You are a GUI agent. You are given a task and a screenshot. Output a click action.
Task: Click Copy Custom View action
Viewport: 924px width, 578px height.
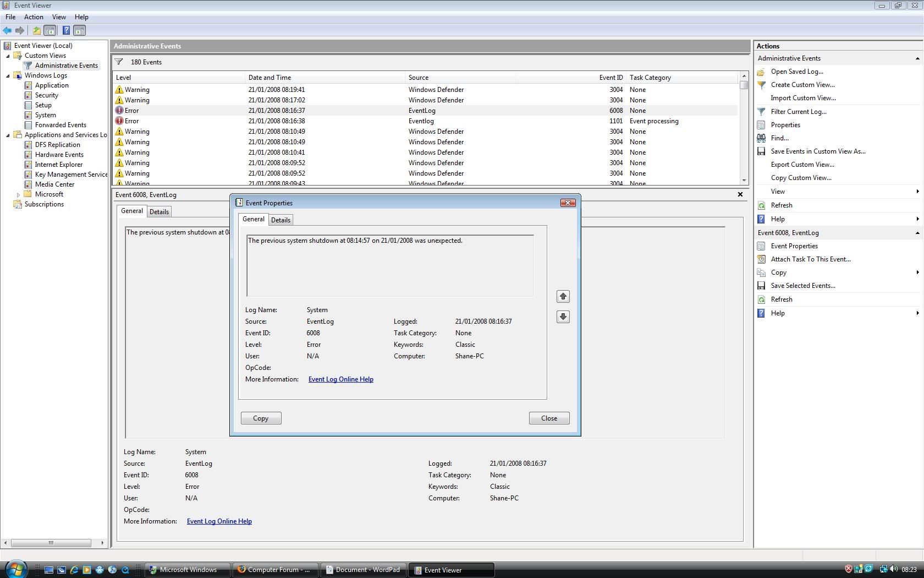(x=801, y=178)
